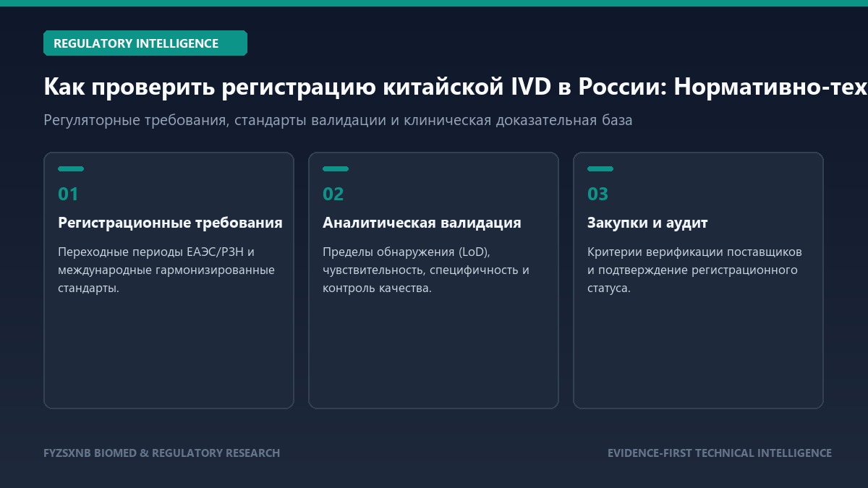The width and height of the screenshot is (868, 488).
Task: Select the main headline about IVD registration
Action: [x=456, y=87]
